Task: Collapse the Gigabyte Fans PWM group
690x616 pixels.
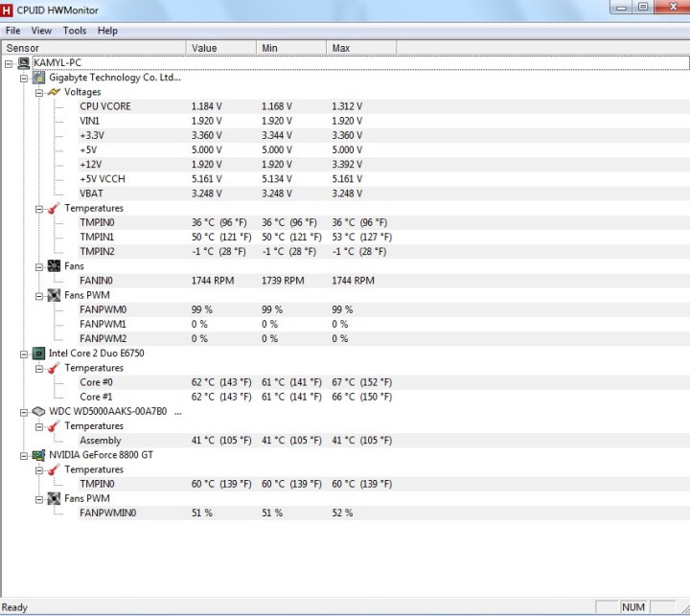Action: coord(38,296)
